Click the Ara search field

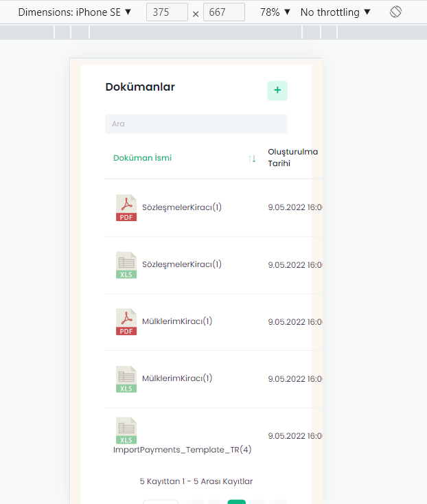pyautogui.click(x=196, y=124)
